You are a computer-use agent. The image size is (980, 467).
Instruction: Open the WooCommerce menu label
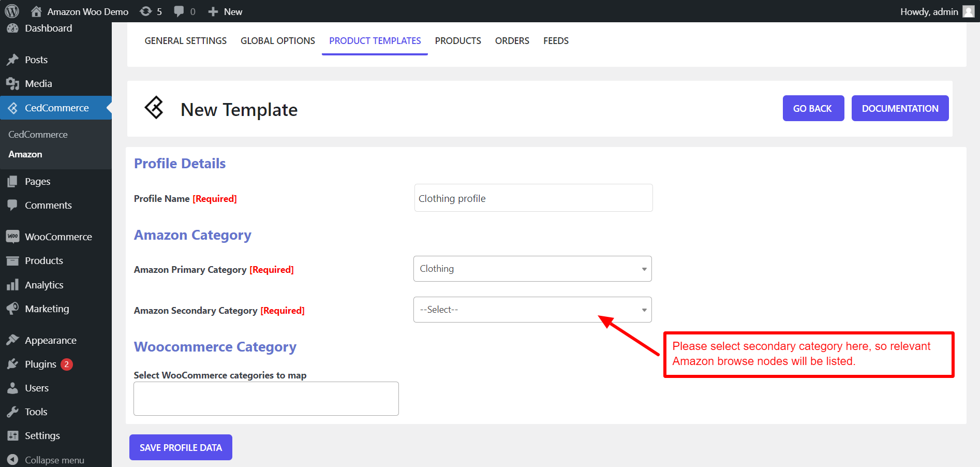coord(58,237)
